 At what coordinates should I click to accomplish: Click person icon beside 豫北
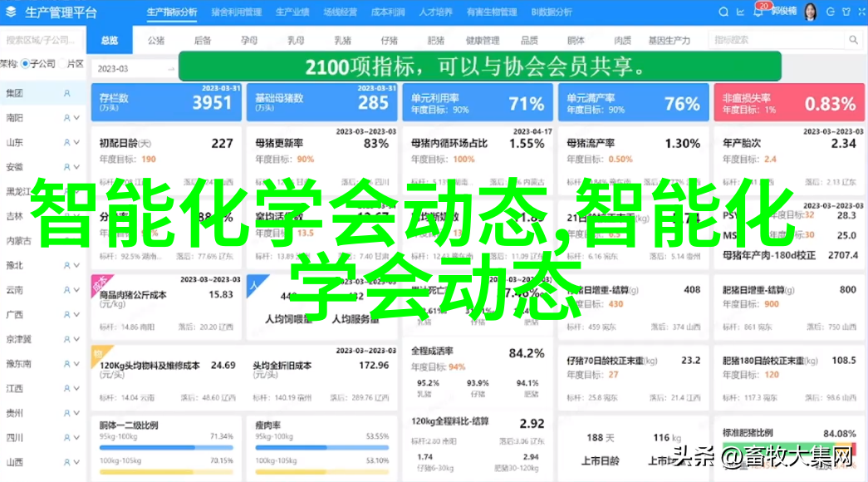tap(67, 265)
